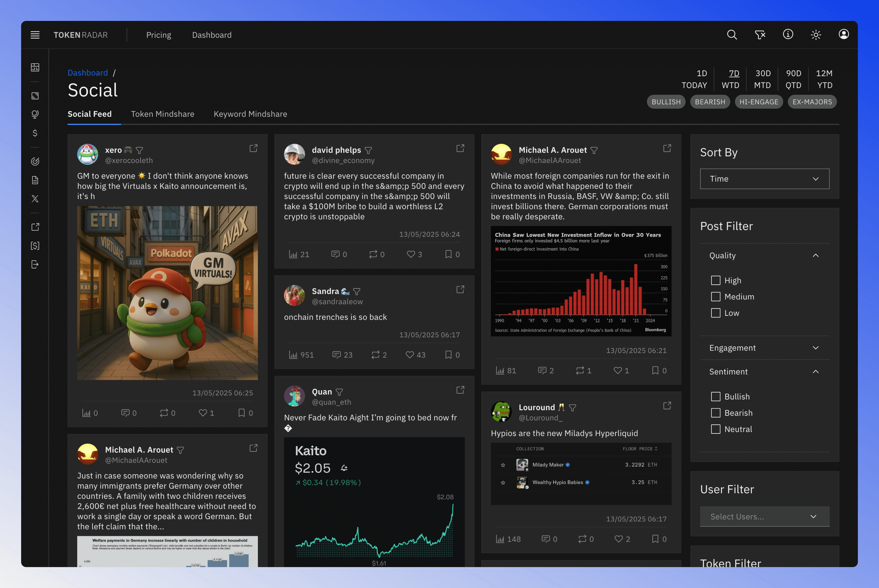Open the user account profile icon

[843, 35]
